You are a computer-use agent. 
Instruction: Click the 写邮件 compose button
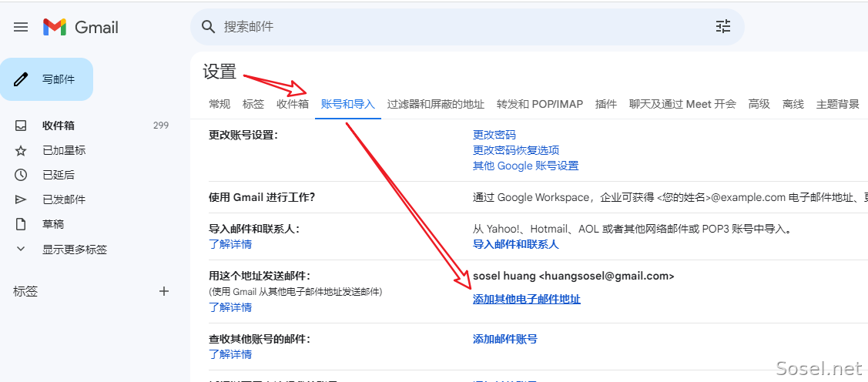[x=46, y=79]
